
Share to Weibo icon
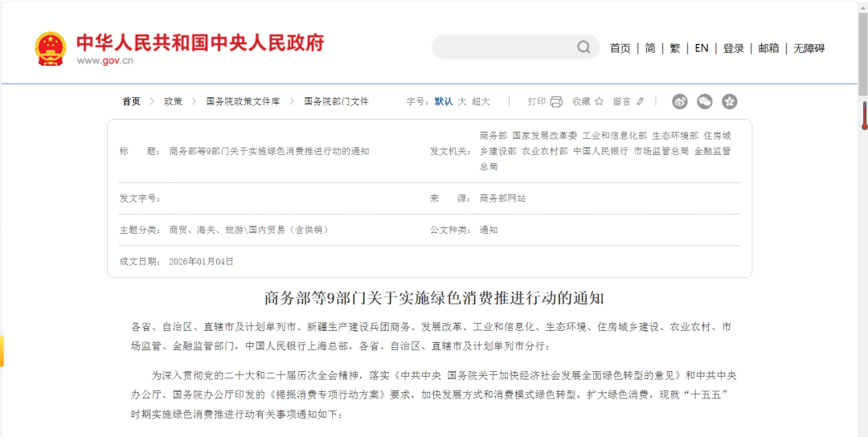pyautogui.click(x=680, y=101)
